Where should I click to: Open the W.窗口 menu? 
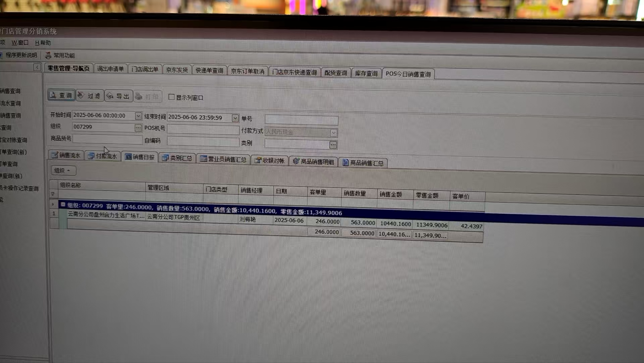pyautogui.click(x=20, y=43)
